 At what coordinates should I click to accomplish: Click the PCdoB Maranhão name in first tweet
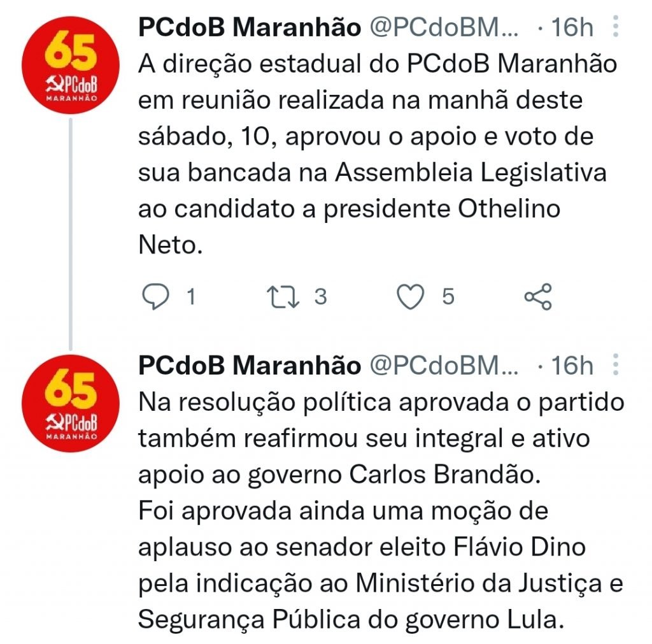pos(250,28)
